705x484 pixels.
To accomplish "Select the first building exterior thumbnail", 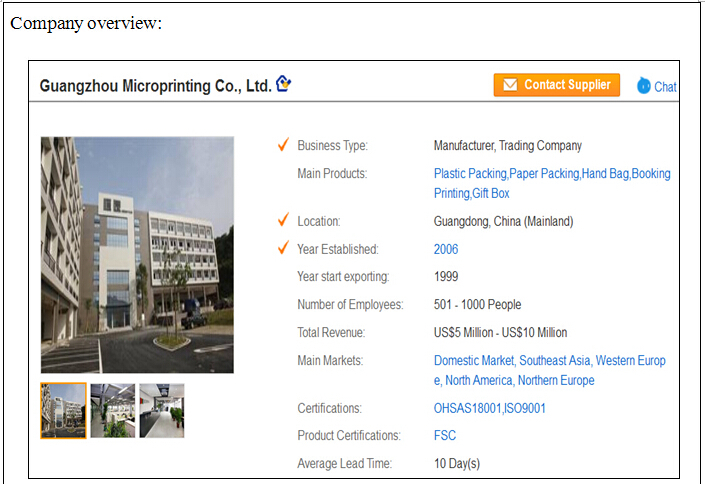I will pyautogui.click(x=63, y=410).
